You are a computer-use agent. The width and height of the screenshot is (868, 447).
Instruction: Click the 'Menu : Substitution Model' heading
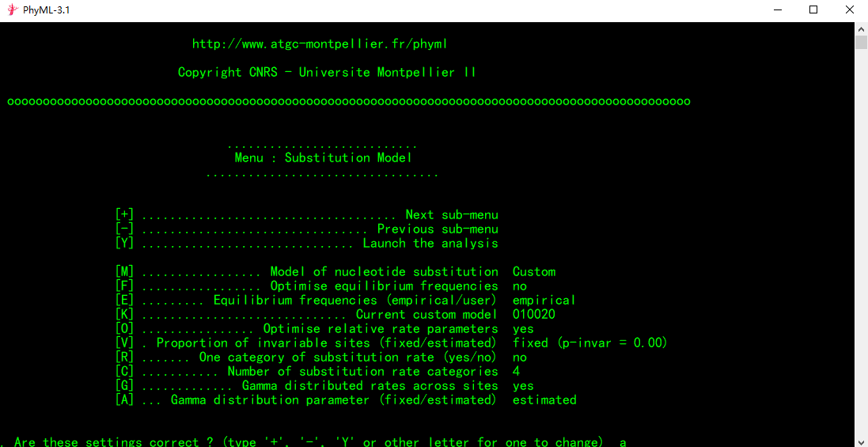click(324, 157)
